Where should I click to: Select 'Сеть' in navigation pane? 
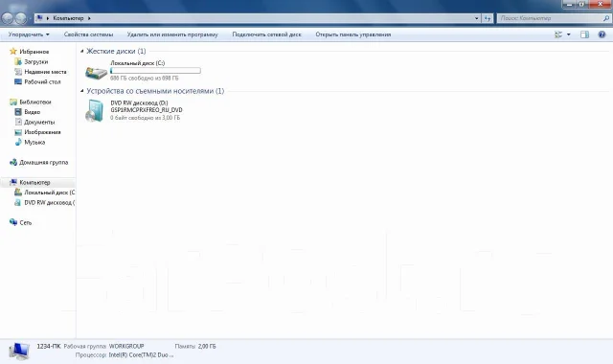(21, 222)
